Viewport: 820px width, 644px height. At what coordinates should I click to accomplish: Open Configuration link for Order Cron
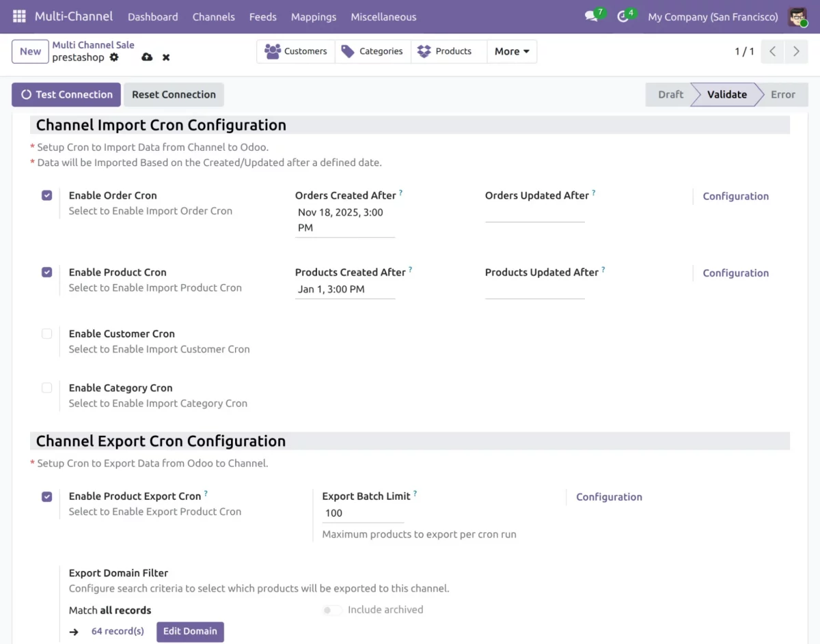735,196
